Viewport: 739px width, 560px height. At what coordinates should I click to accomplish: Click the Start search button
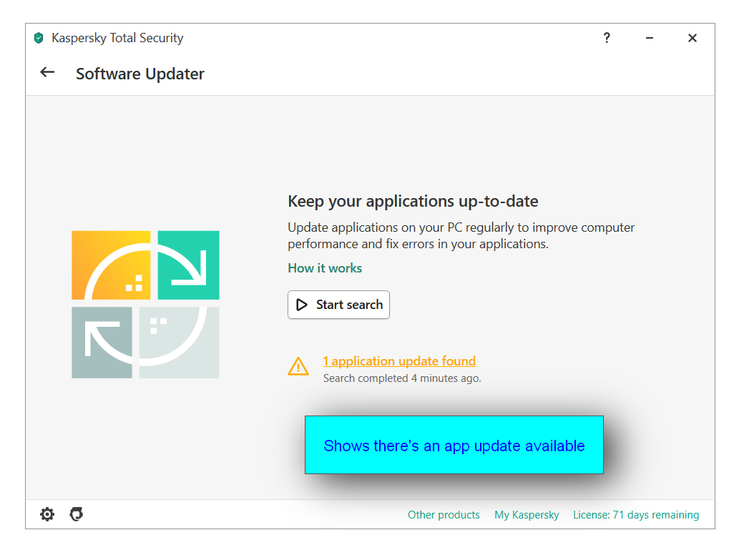pos(338,305)
